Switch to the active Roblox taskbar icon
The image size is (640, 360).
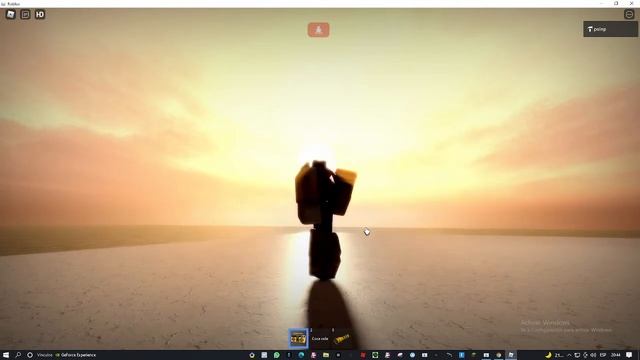click(x=511, y=355)
